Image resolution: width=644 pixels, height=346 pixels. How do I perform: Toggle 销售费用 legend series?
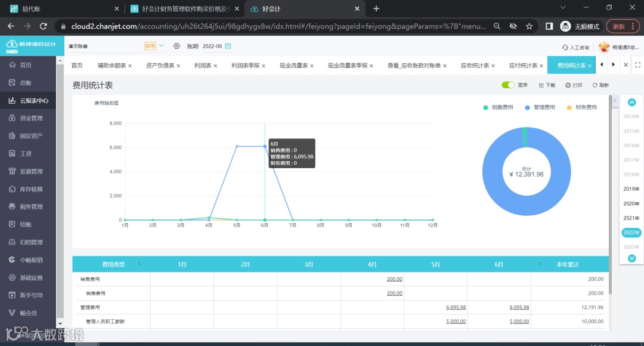[x=498, y=107]
